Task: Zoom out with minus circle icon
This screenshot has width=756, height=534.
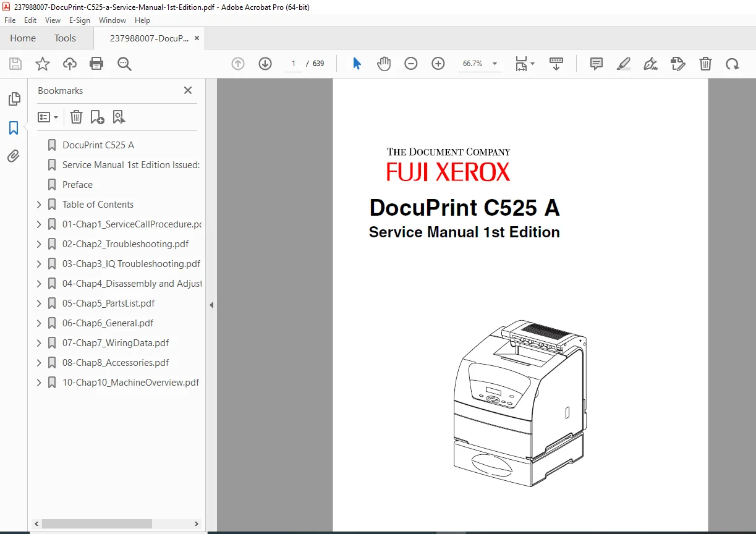Action: coord(411,64)
